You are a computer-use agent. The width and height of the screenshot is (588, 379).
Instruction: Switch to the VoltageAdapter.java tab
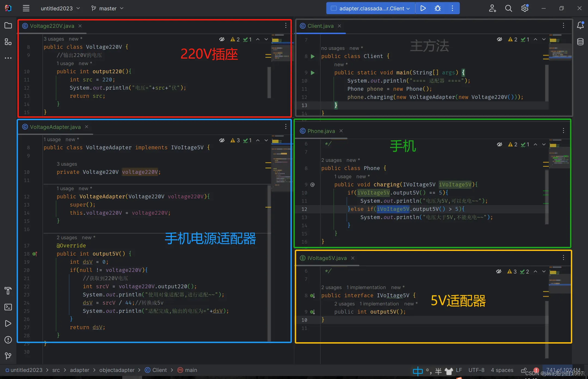pos(55,127)
